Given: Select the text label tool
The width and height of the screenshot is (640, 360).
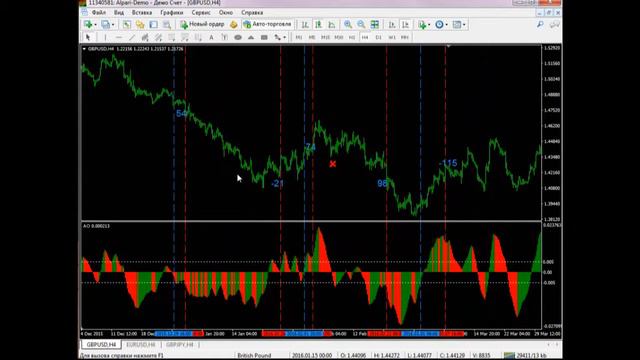Looking at the screenshot, I should [224, 37].
